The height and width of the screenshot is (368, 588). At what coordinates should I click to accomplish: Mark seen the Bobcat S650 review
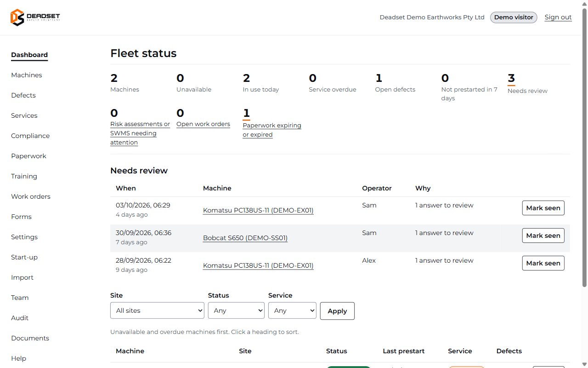[543, 236]
